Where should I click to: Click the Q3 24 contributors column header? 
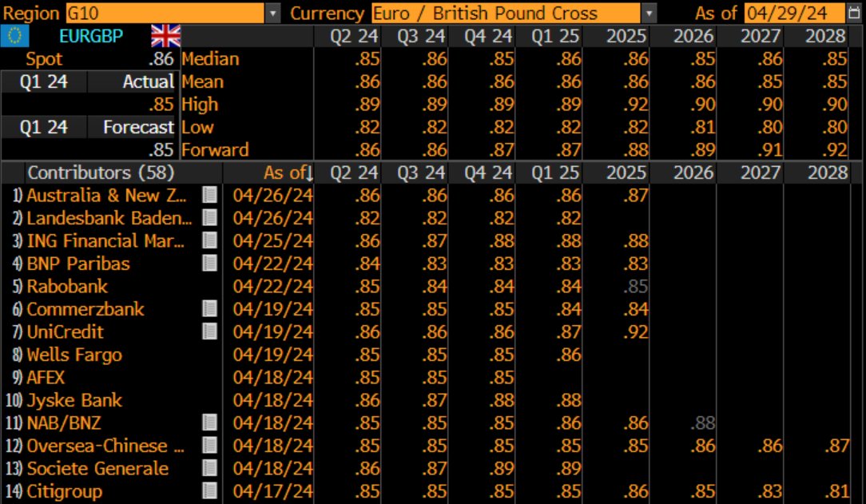tap(421, 173)
